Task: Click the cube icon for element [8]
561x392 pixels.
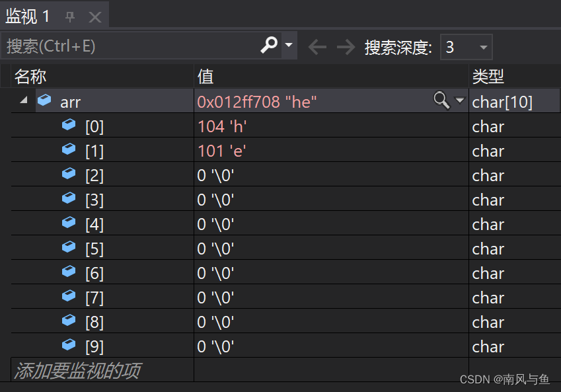Action: [69, 321]
